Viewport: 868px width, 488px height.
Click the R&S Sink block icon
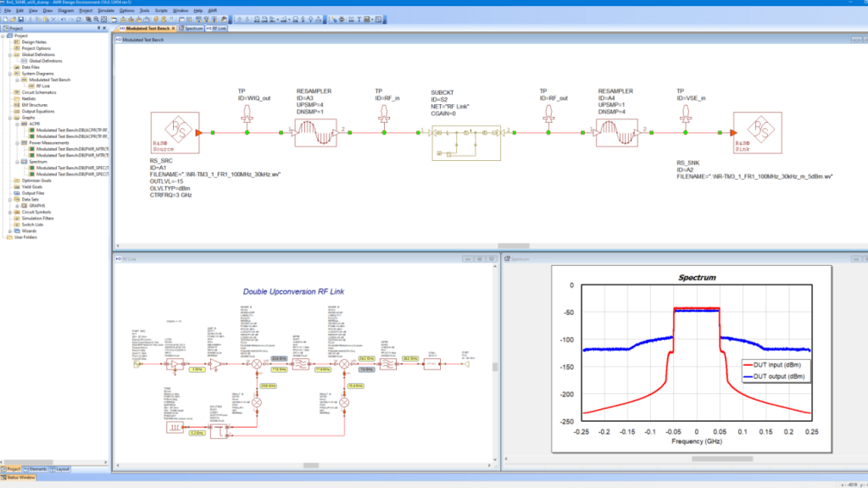tap(757, 133)
